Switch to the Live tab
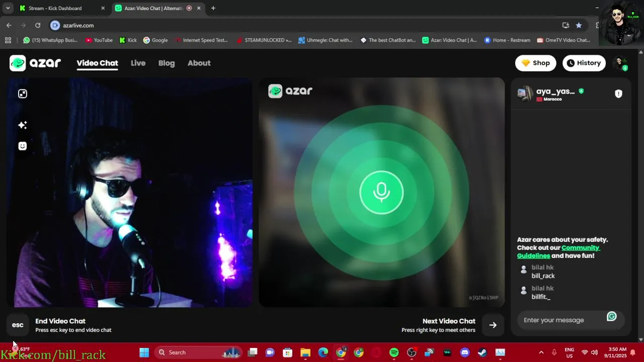 (x=138, y=63)
